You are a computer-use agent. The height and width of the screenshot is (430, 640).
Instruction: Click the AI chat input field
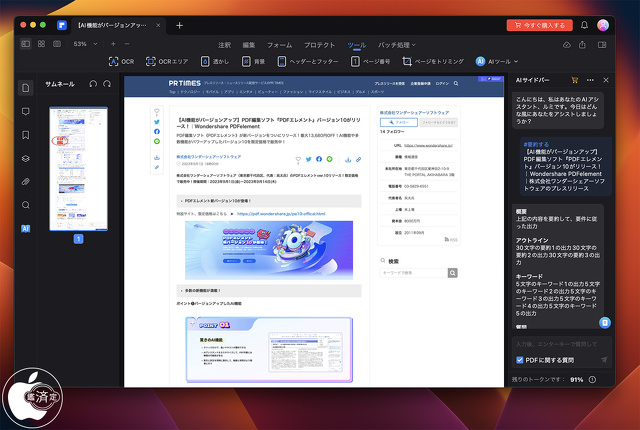pos(562,344)
